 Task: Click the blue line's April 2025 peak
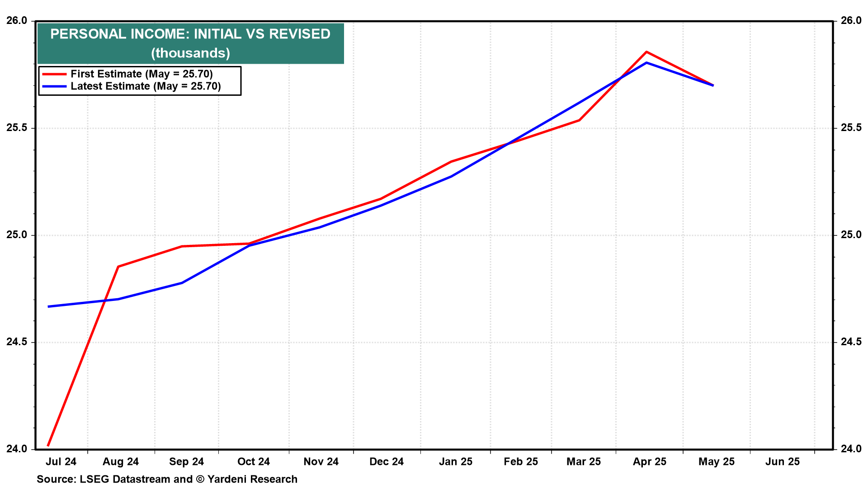(x=646, y=63)
